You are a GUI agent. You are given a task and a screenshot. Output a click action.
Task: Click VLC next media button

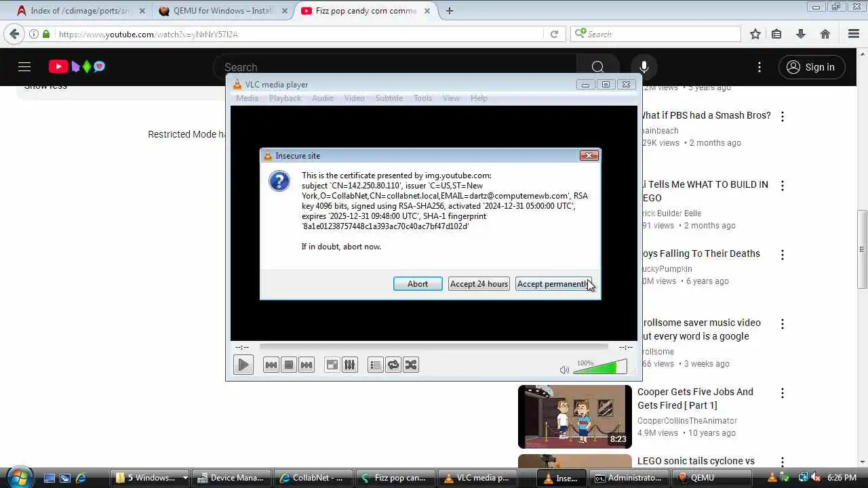pyautogui.click(x=307, y=365)
